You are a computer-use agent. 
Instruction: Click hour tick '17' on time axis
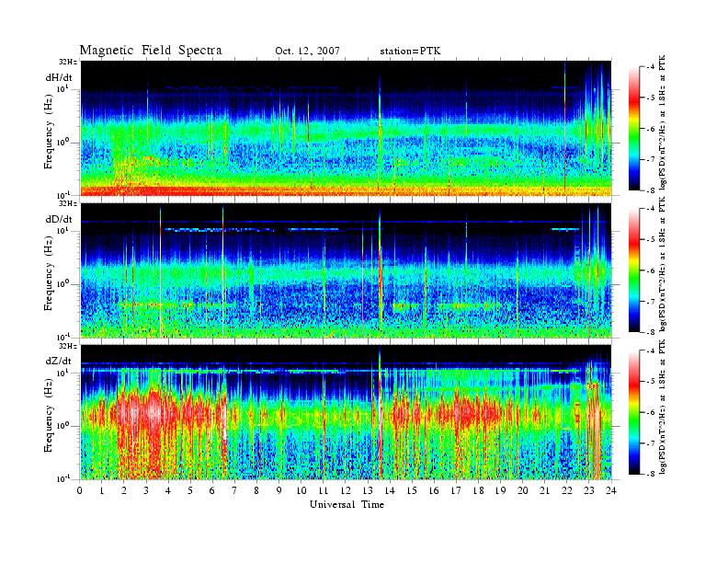pyautogui.click(x=456, y=491)
